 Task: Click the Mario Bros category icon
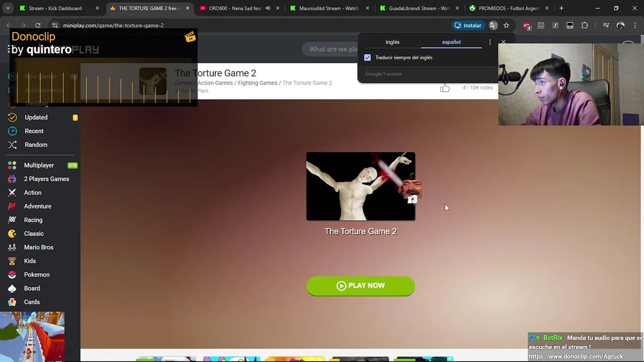(12, 247)
